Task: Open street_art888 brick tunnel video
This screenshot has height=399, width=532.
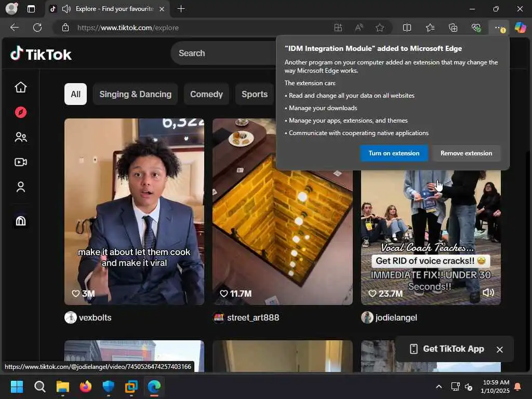Action: point(283,211)
